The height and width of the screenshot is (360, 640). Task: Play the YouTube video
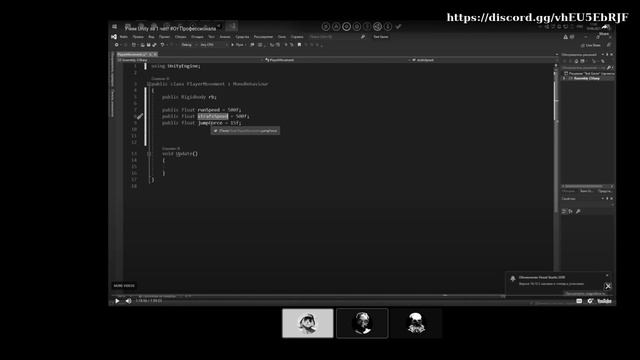[x=117, y=301]
